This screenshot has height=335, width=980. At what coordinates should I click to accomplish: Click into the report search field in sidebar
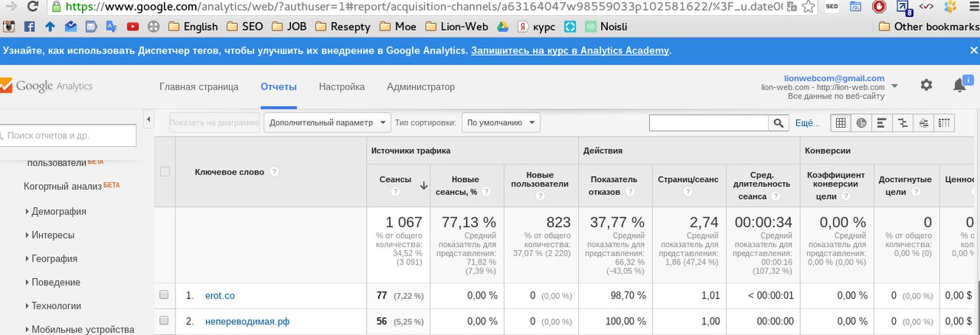coord(69,135)
